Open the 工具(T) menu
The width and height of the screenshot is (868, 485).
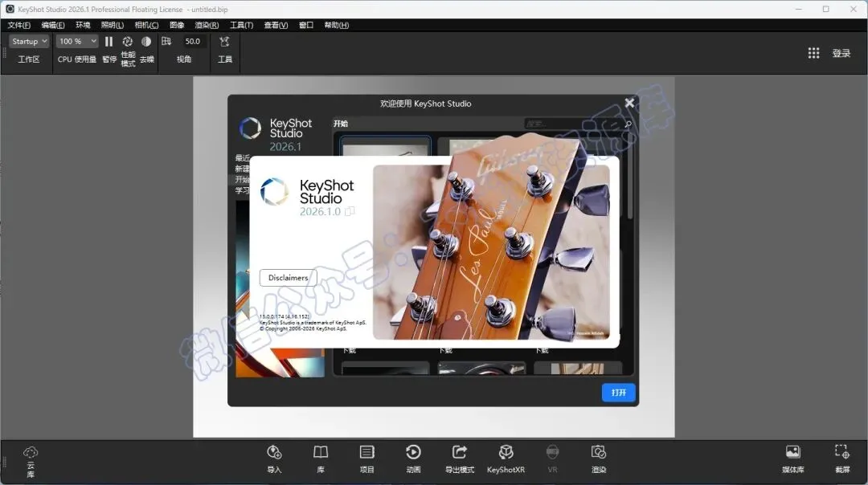241,25
